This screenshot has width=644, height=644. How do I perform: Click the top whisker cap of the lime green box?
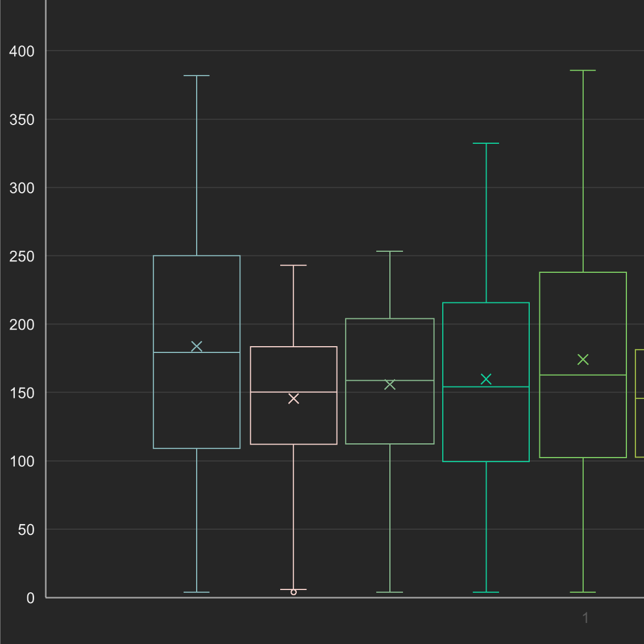(583, 70)
